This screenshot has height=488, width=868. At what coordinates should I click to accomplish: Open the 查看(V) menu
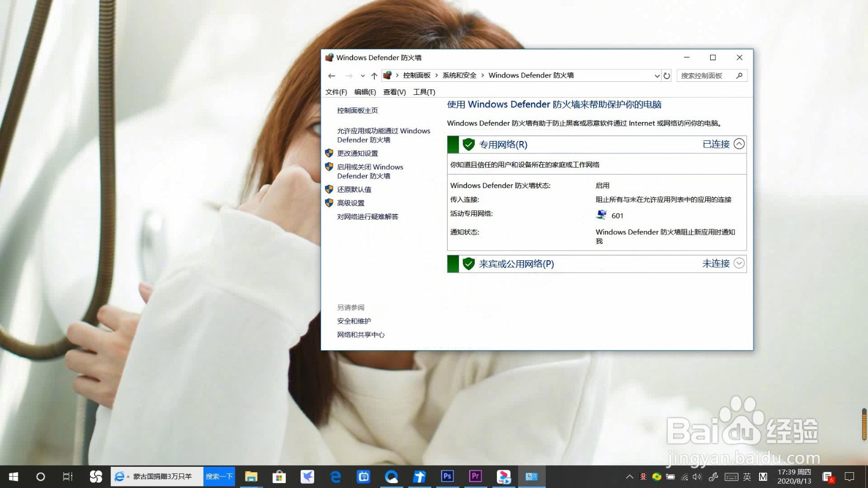394,92
